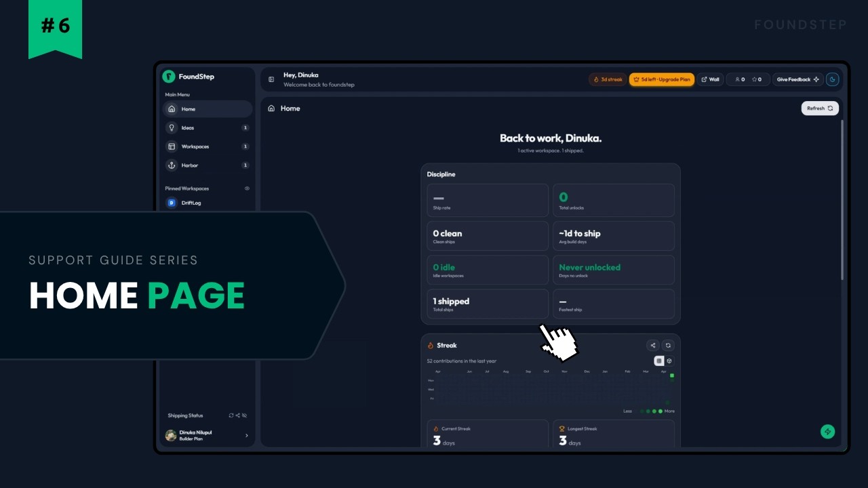Click the Longest Streak trophy icon

pyautogui.click(x=562, y=429)
